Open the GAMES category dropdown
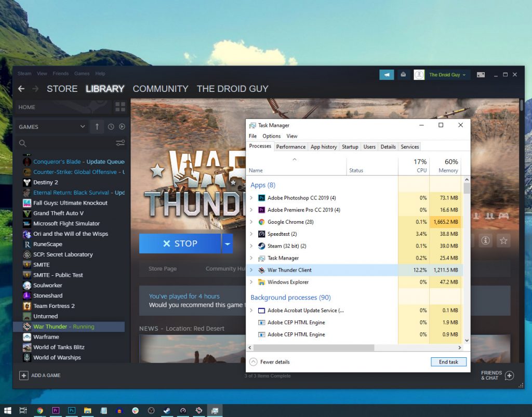Image resolution: width=532 pixels, height=417 pixels. 52,127
